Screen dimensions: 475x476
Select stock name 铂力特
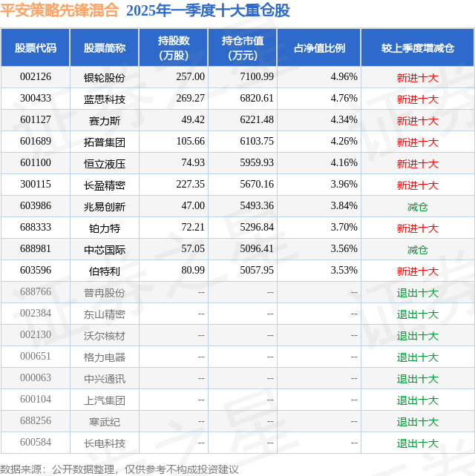click(x=105, y=228)
